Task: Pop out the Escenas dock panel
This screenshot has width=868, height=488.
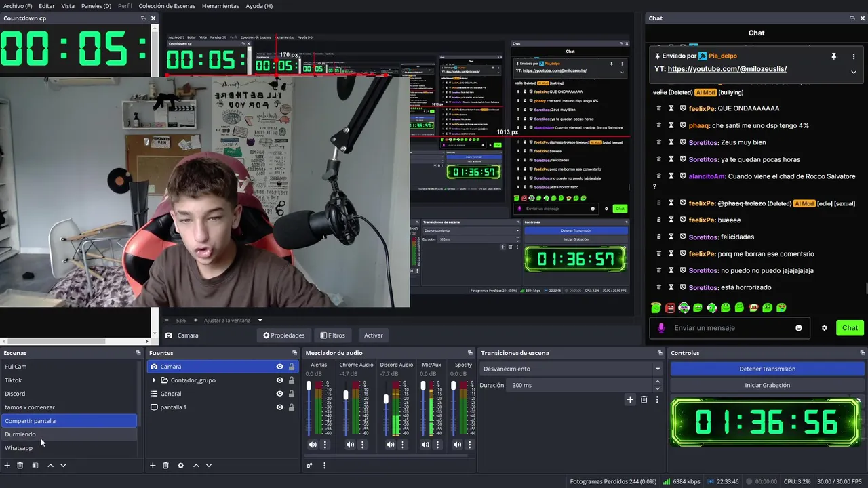Action: click(138, 353)
